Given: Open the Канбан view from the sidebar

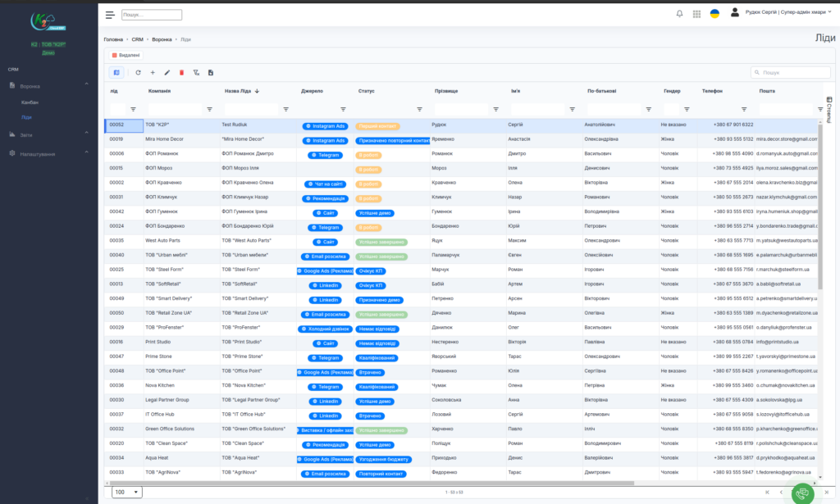Looking at the screenshot, I should tap(30, 102).
